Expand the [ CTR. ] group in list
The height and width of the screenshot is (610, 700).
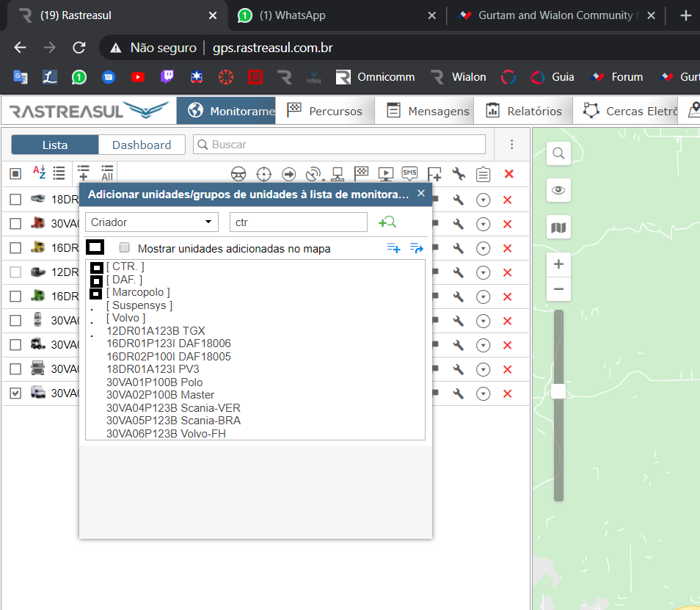pos(96,267)
